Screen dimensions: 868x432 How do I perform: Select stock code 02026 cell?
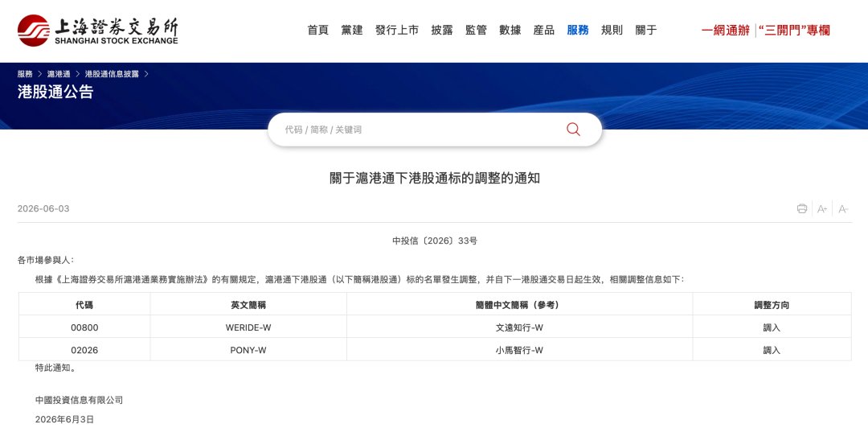(x=84, y=350)
